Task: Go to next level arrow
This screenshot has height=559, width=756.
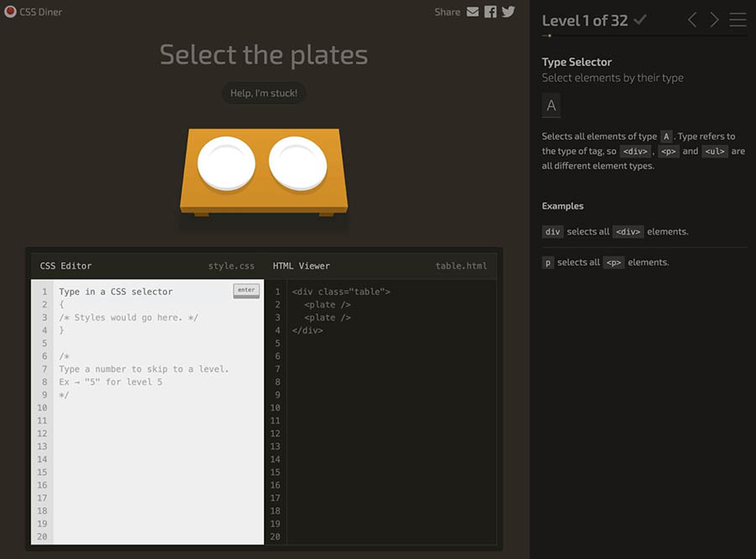Action: pos(714,20)
